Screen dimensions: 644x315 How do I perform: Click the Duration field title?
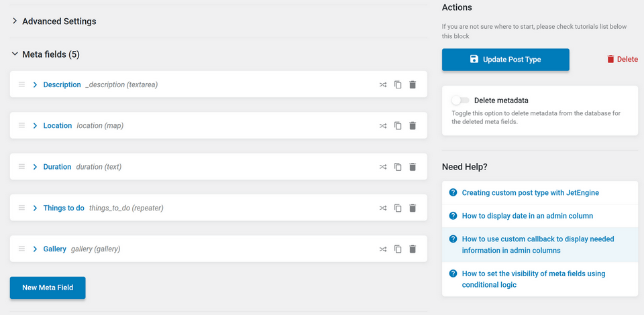(57, 166)
